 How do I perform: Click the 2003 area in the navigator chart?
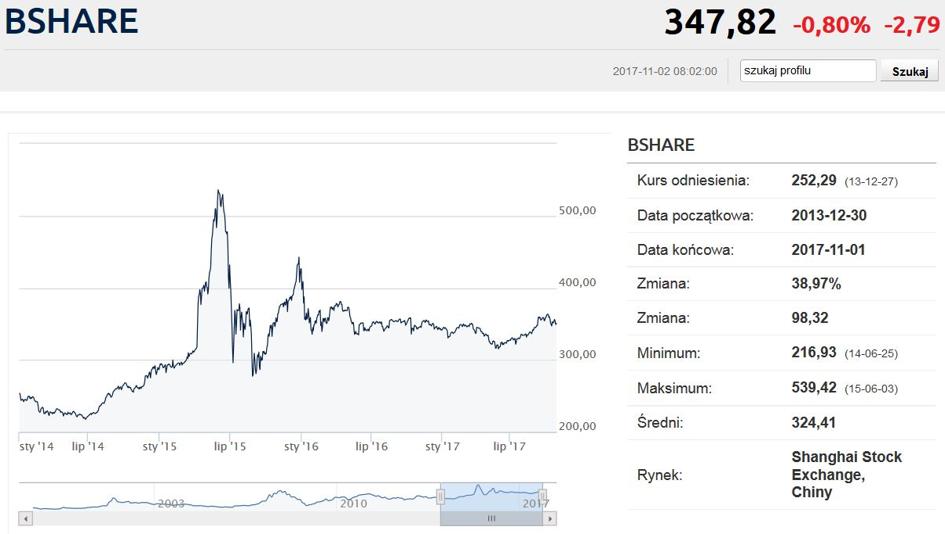171,502
